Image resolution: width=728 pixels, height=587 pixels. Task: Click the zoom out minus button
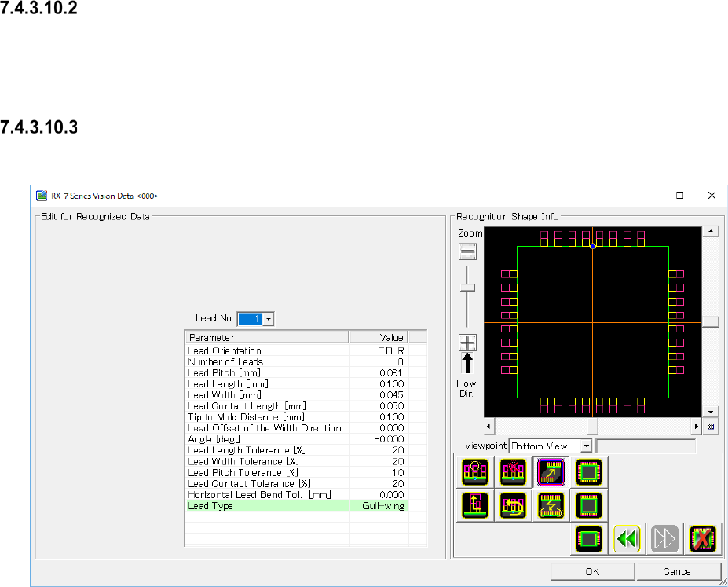click(468, 252)
